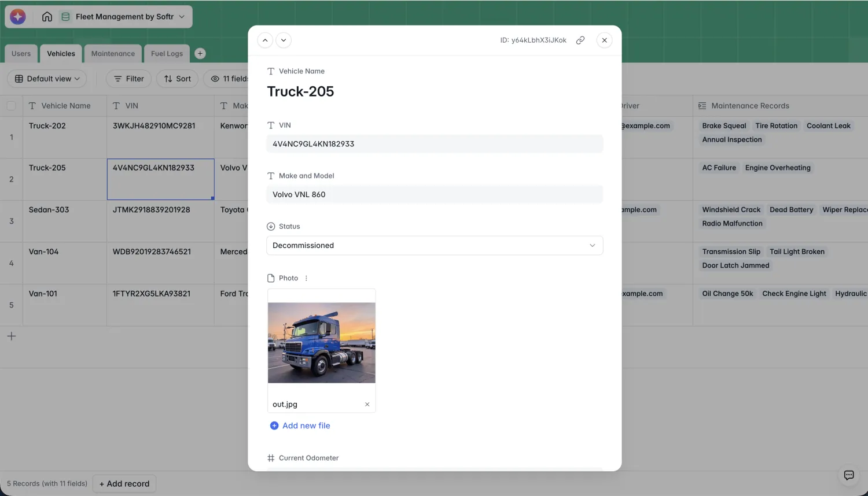Click the Annual Inspection tag

(732, 140)
